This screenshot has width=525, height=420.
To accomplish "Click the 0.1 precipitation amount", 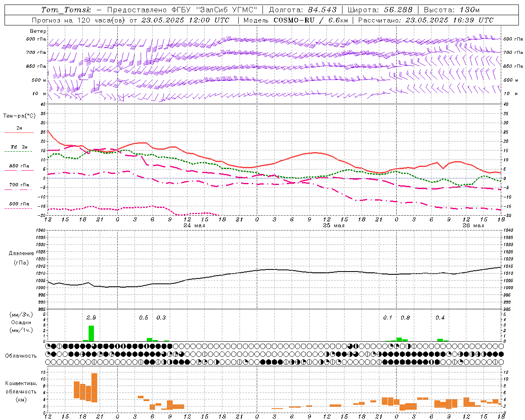I will pos(388,317).
